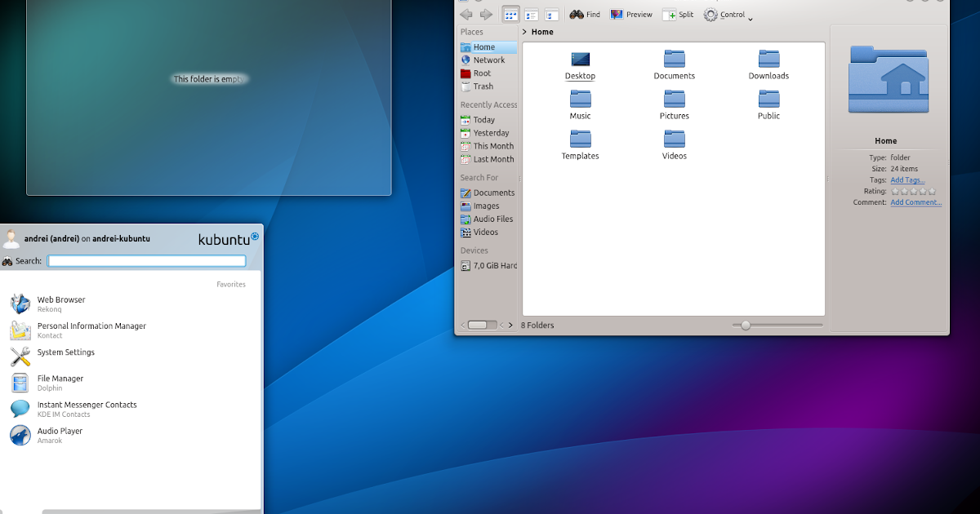
Task: Search for Audio Files in Places panel
Action: 488,219
